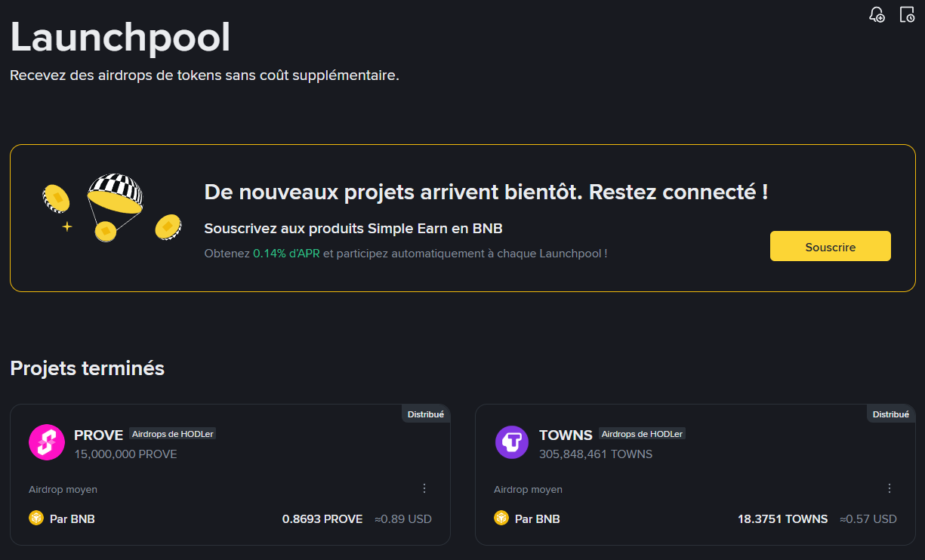Click the PROVE token logo
This screenshot has width=925, height=560.
[x=47, y=442]
